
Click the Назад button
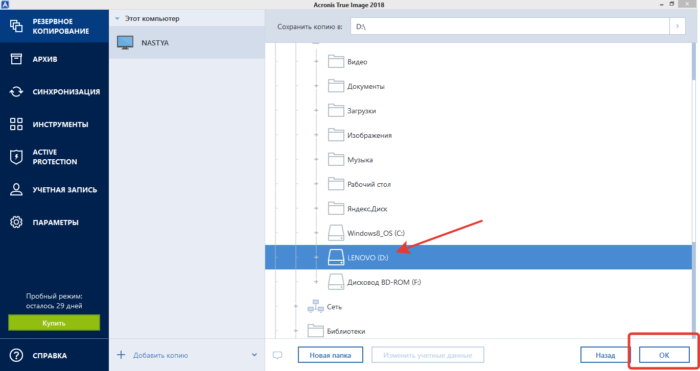pyautogui.click(x=605, y=355)
